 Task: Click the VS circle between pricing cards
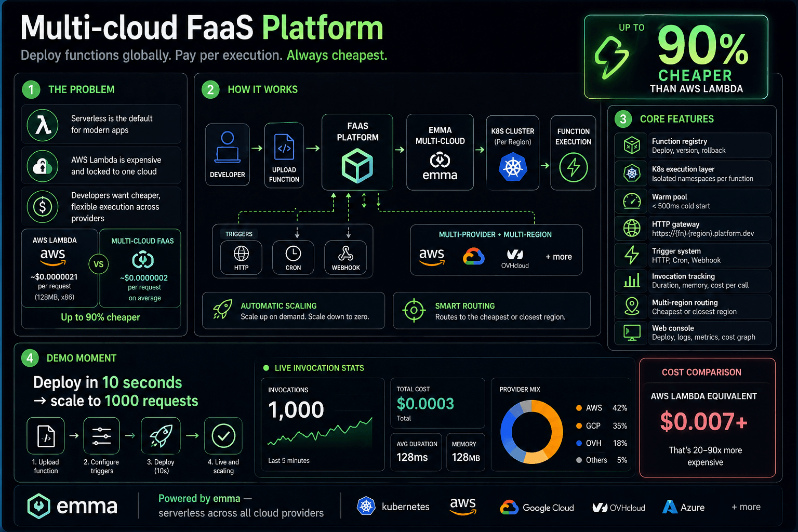[99, 264]
